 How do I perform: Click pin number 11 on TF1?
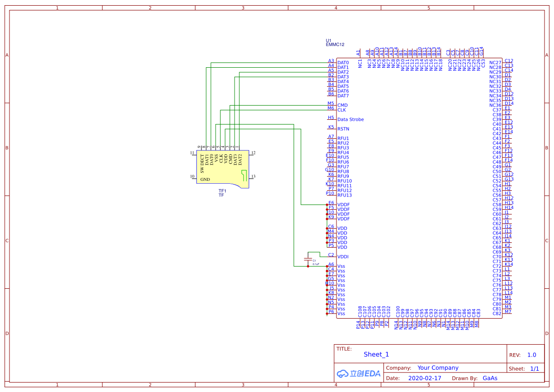pos(192,153)
